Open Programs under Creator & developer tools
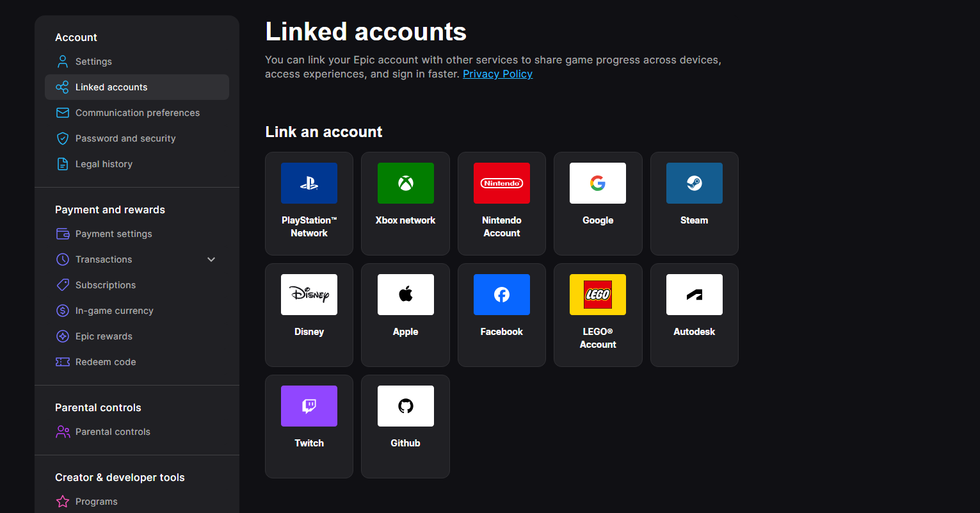 pos(97,501)
